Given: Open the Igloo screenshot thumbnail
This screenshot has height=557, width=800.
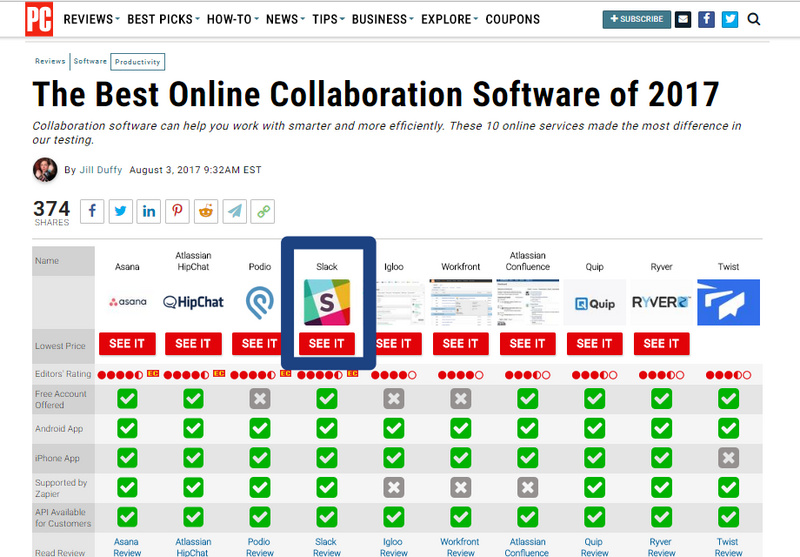Looking at the screenshot, I should (401, 302).
